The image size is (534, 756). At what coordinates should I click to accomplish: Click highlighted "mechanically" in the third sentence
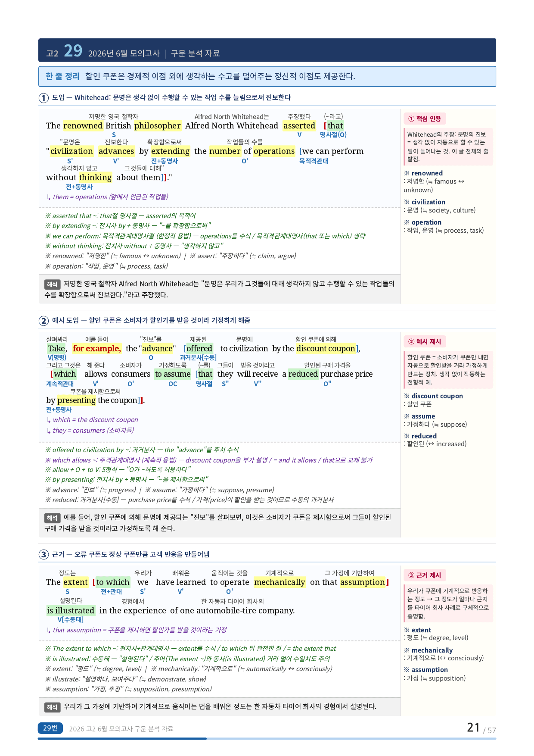pos(279,582)
